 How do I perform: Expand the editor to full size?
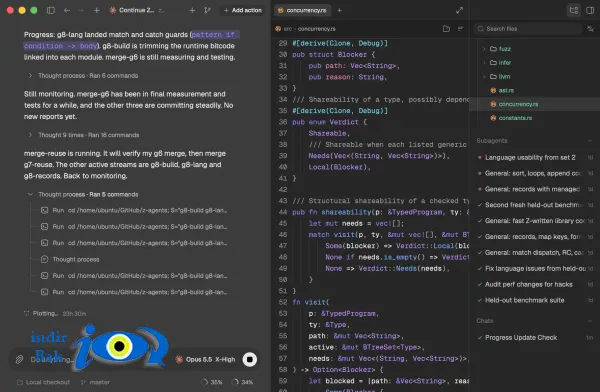tap(460, 10)
